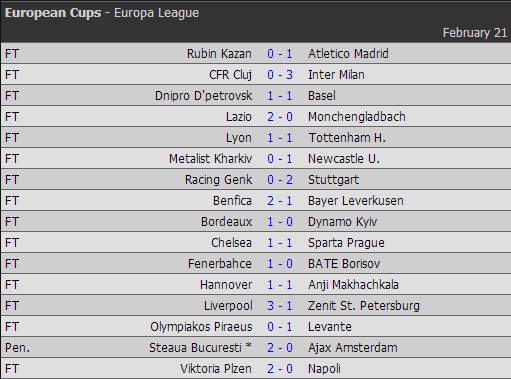Image resolution: width=511 pixels, height=379 pixels.
Task: Select the Bordeaux team name
Action: click(x=226, y=222)
